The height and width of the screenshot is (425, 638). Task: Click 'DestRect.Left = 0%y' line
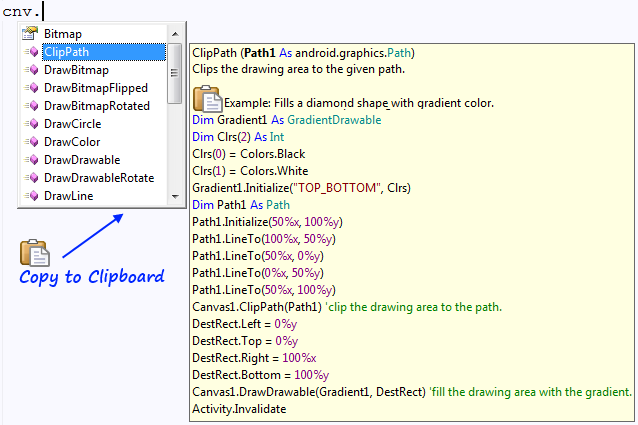(x=244, y=324)
